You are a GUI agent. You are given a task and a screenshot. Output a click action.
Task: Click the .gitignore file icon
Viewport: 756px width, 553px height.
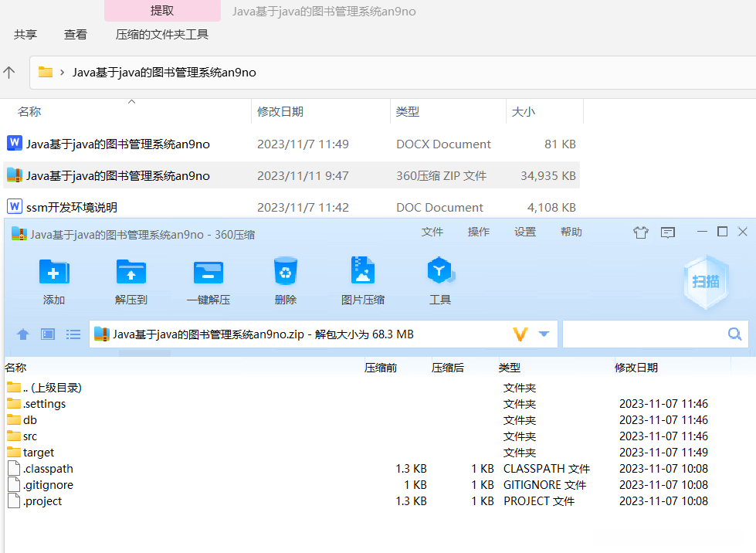[15, 484]
